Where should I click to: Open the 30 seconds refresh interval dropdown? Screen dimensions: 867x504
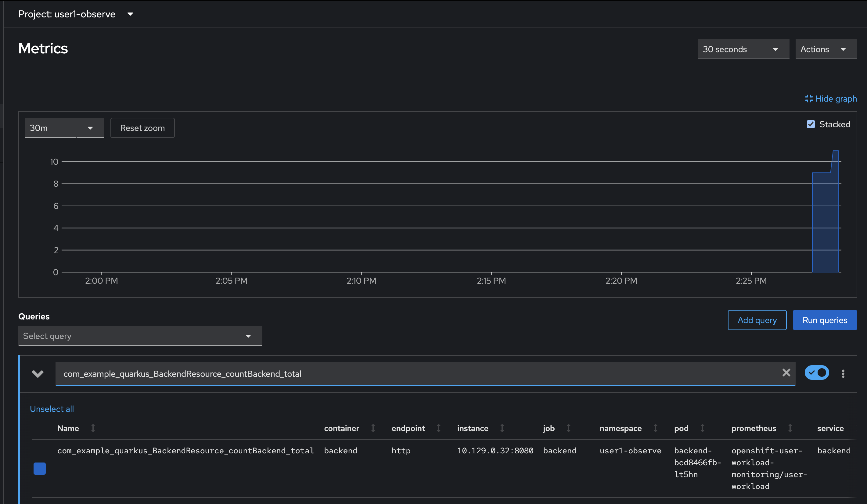(x=743, y=49)
